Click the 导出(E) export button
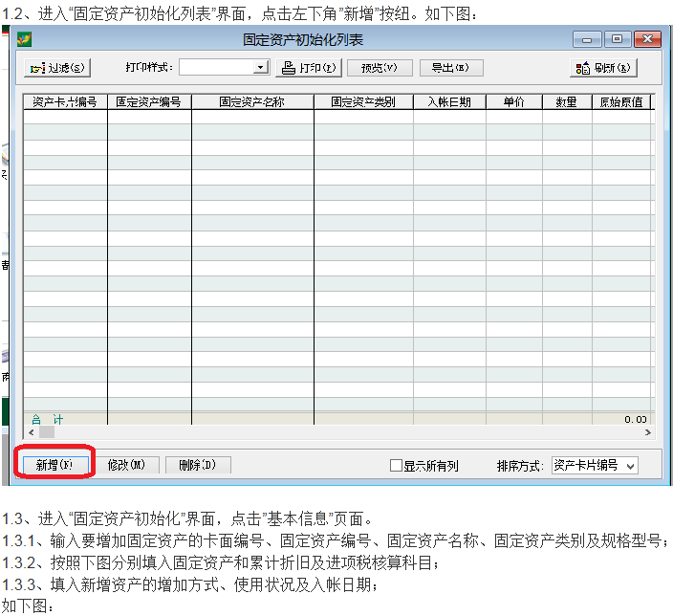Image resolution: width=673 pixels, height=616 pixels. [x=451, y=68]
